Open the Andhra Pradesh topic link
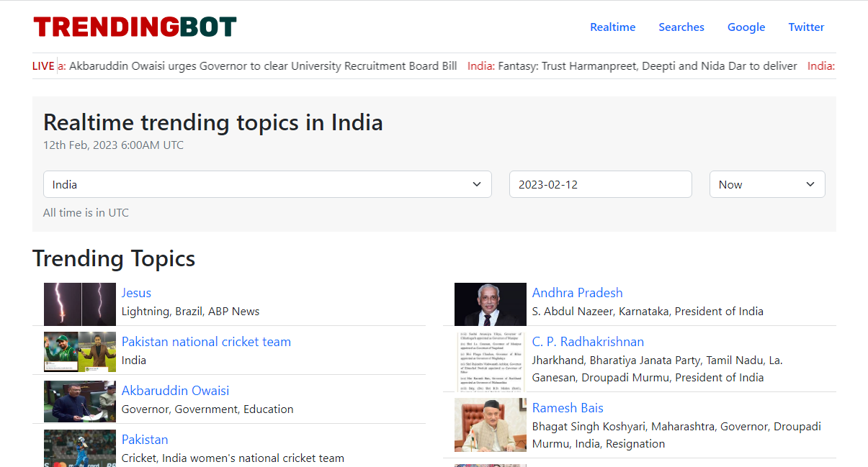 coord(577,293)
